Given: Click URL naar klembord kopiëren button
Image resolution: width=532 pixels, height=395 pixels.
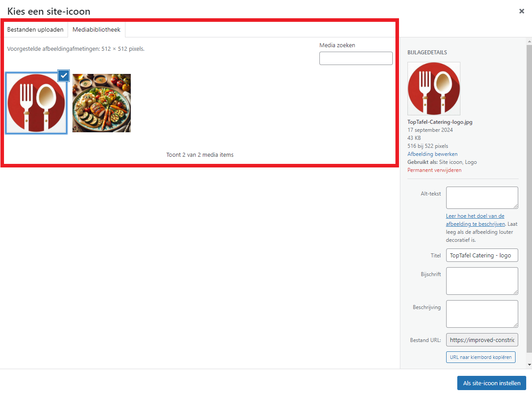Looking at the screenshot, I should 481,357.
